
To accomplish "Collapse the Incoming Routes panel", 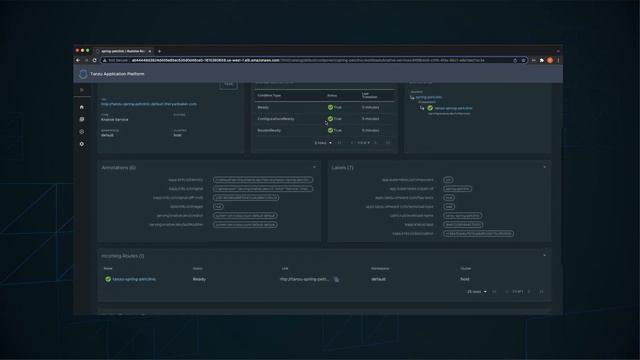I will tap(544, 256).
